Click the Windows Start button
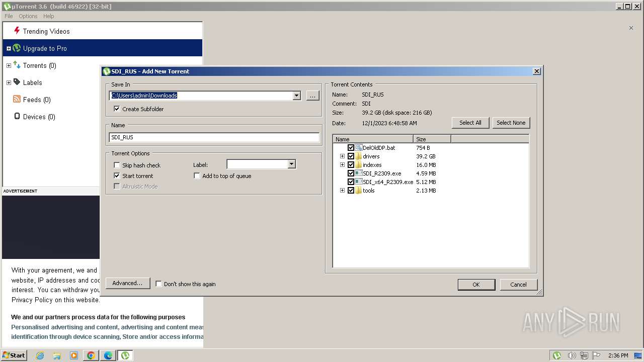This screenshot has width=644, height=362. pos(14,355)
